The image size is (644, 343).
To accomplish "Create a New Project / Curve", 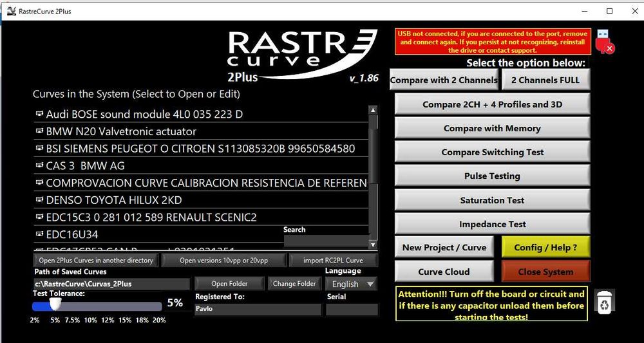I will coord(444,247).
